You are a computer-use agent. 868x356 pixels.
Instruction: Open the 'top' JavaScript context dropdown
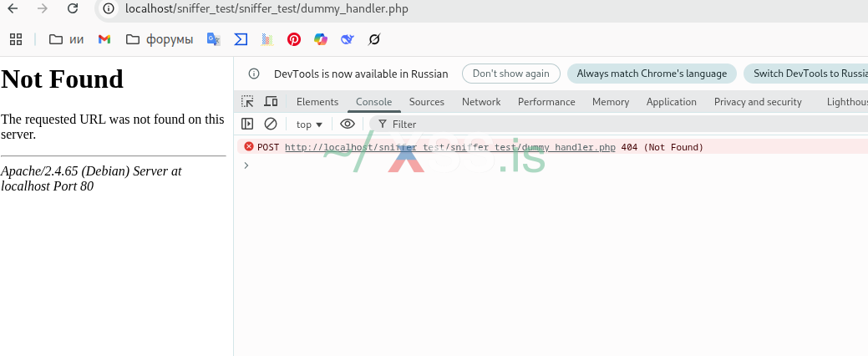click(309, 124)
